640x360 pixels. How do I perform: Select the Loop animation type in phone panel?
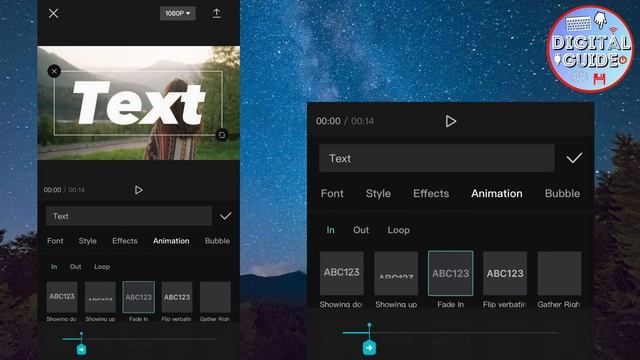(102, 267)
